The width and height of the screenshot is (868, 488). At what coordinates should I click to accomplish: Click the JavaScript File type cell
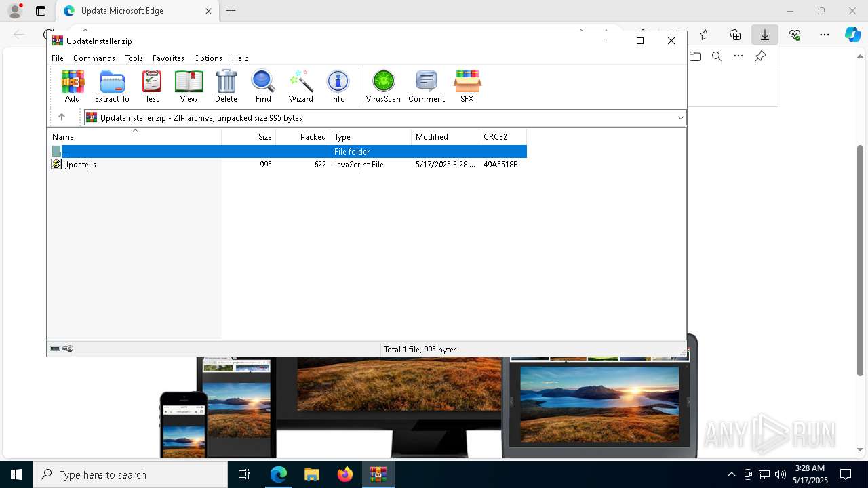[359, 165]
